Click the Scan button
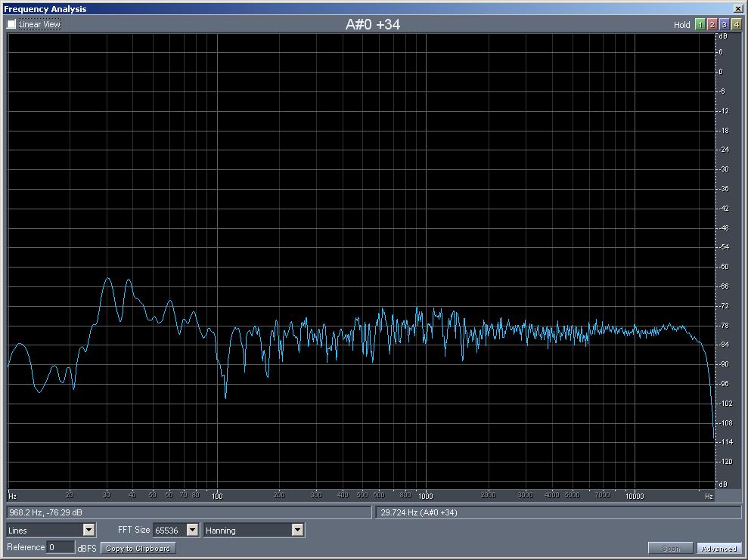This screenshot has height=560, width=748. 671,549
